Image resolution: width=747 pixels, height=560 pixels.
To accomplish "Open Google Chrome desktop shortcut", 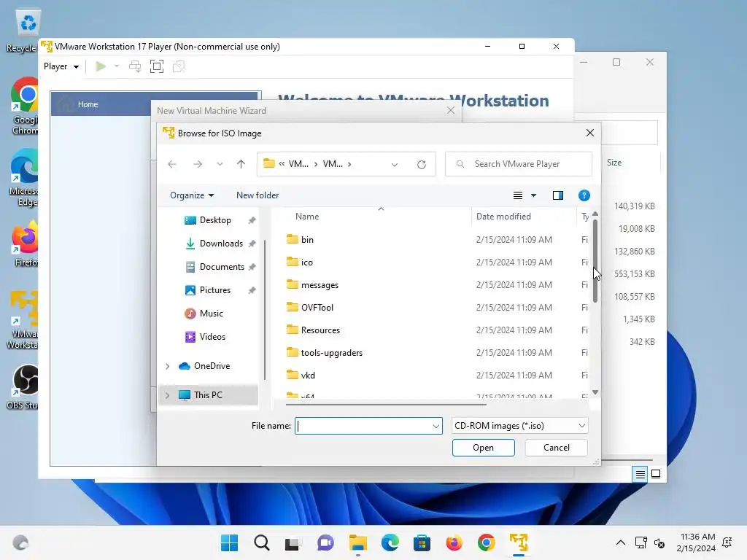I will 25,106.
